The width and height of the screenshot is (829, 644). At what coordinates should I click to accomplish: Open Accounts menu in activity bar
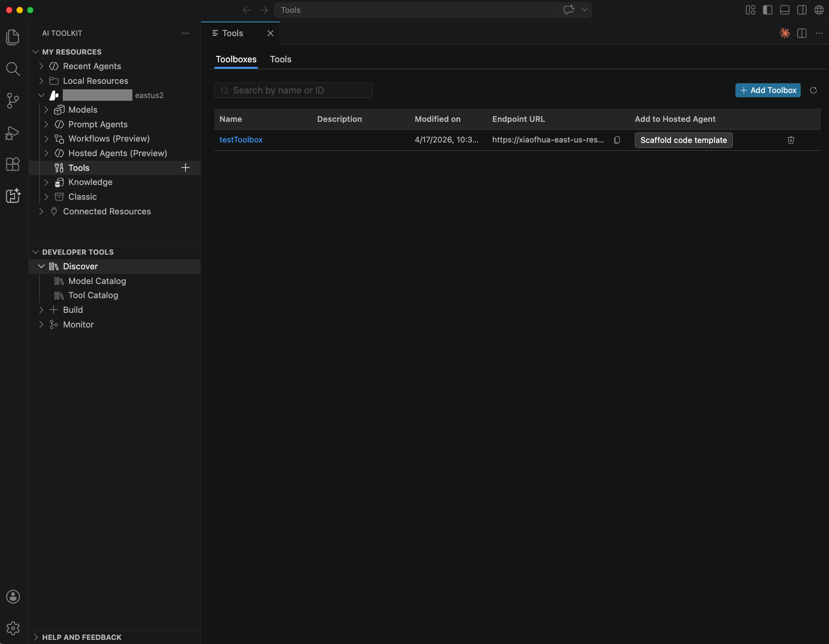13,596
